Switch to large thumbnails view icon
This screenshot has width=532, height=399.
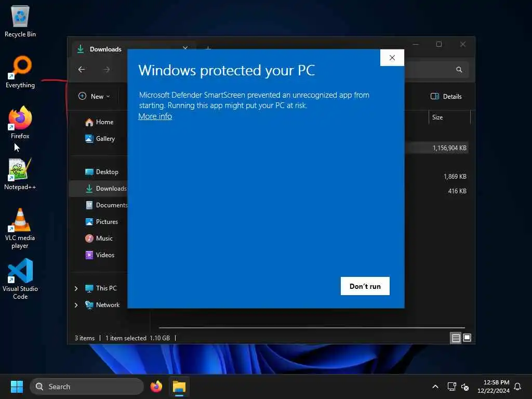(x=467, y=338)
